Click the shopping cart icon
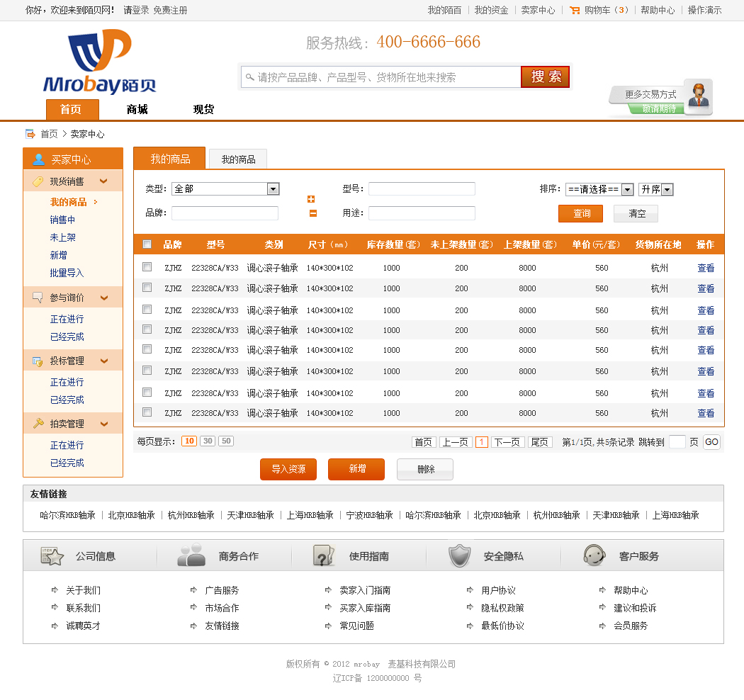744x700 pixels. 575,10
